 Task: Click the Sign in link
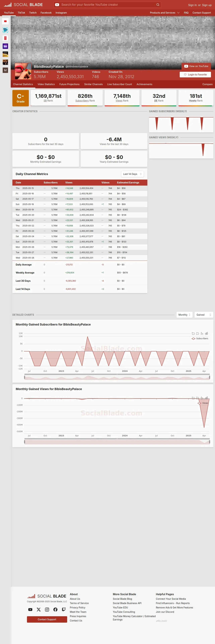192,5
